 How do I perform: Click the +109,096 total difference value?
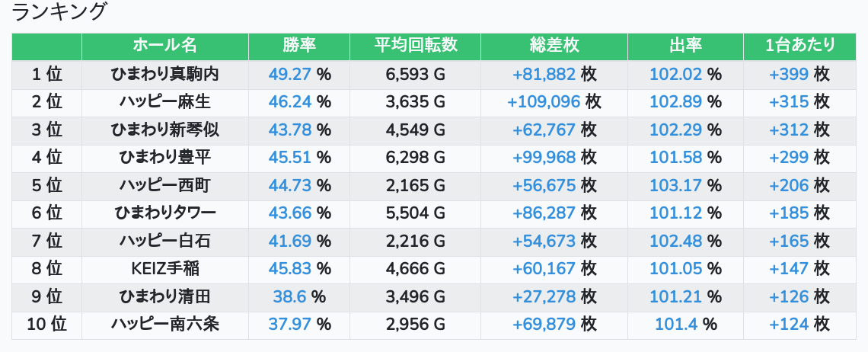pyautogui.click(x=544, y=102)
